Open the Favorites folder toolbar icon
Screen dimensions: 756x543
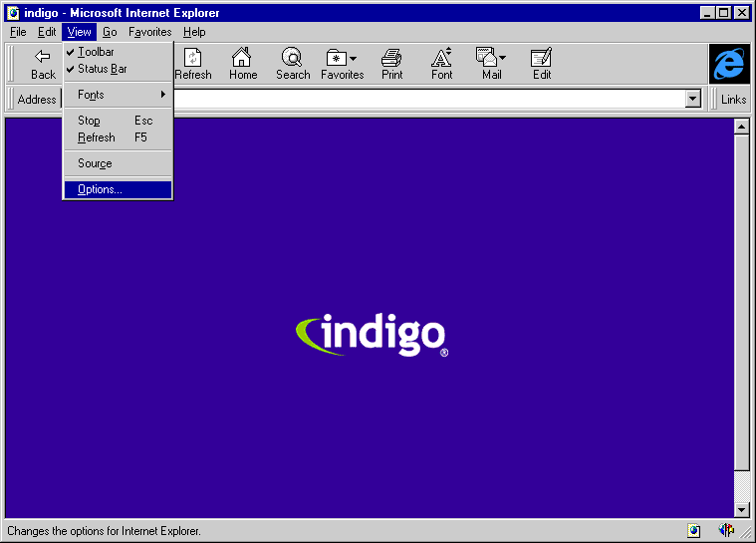(x=336, y=58)
